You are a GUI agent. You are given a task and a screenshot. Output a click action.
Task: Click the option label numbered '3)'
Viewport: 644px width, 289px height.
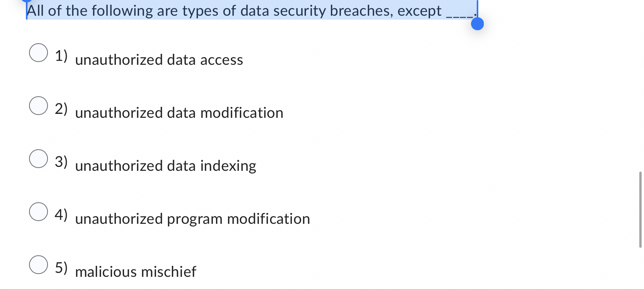point(62,161)
